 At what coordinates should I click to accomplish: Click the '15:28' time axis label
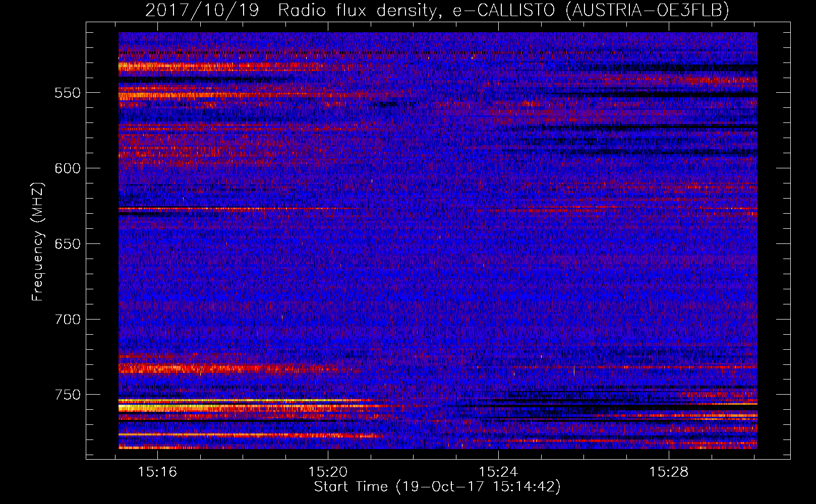(x=669, y=472)
